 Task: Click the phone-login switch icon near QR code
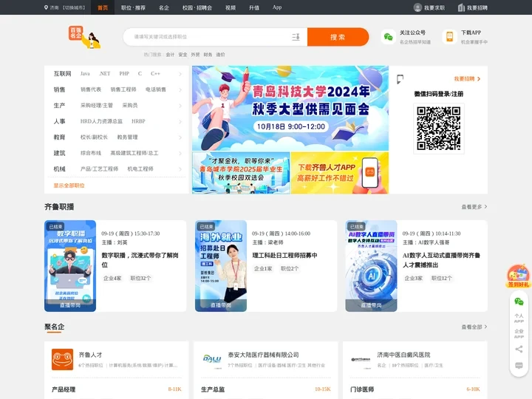400,79
